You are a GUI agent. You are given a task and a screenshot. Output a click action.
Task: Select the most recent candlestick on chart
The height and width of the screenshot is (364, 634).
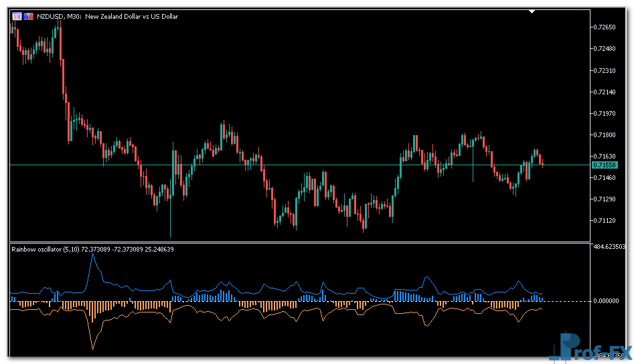click(542, 163)
